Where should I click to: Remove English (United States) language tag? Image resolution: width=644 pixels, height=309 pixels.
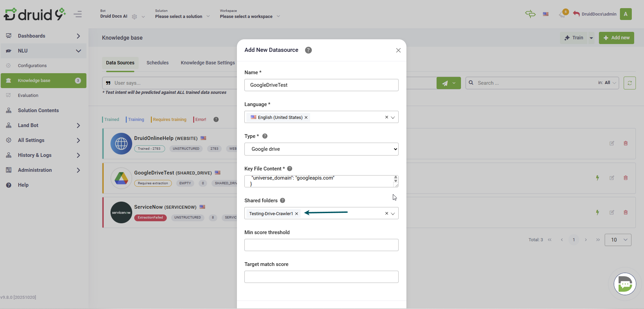[306, 118]
